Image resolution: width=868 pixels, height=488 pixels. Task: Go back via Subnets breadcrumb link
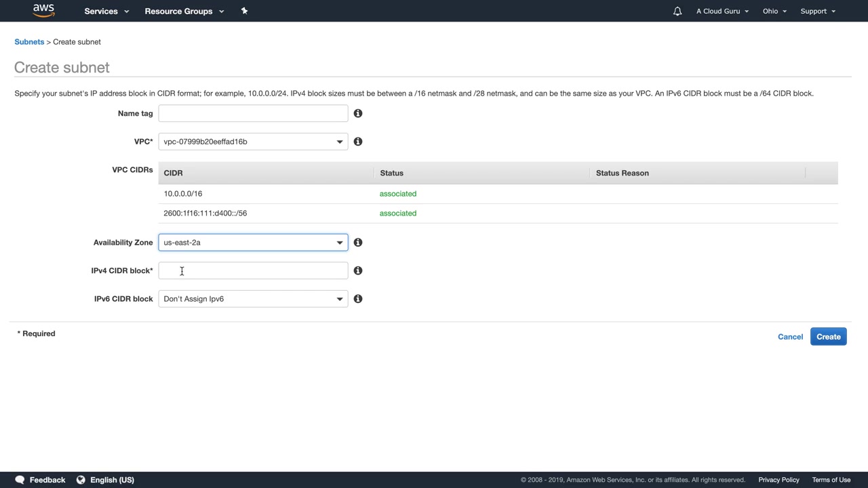[x=29, y=42]
